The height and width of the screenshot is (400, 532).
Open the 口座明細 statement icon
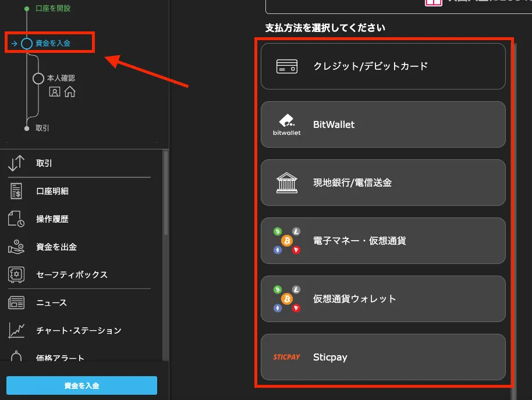click(17, 191)
